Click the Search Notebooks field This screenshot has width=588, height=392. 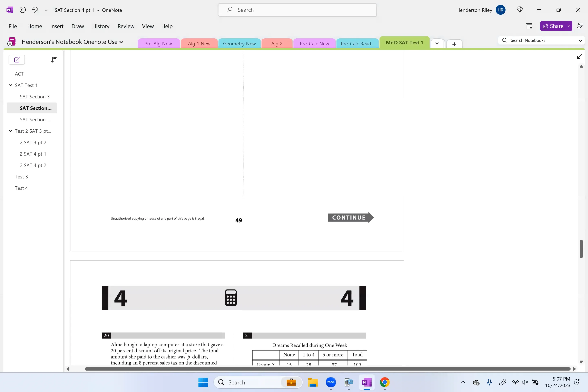540,40
